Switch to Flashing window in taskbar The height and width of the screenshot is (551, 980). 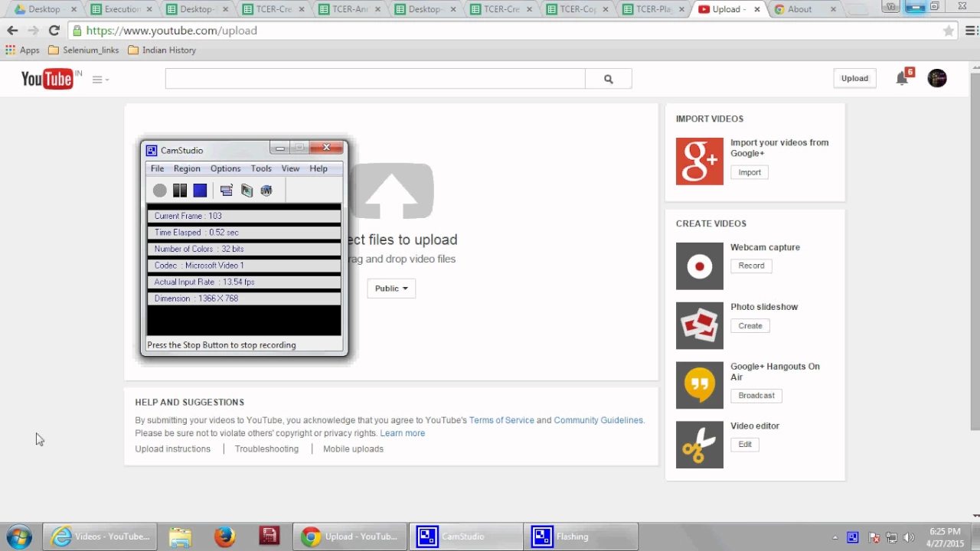[581, 536]
